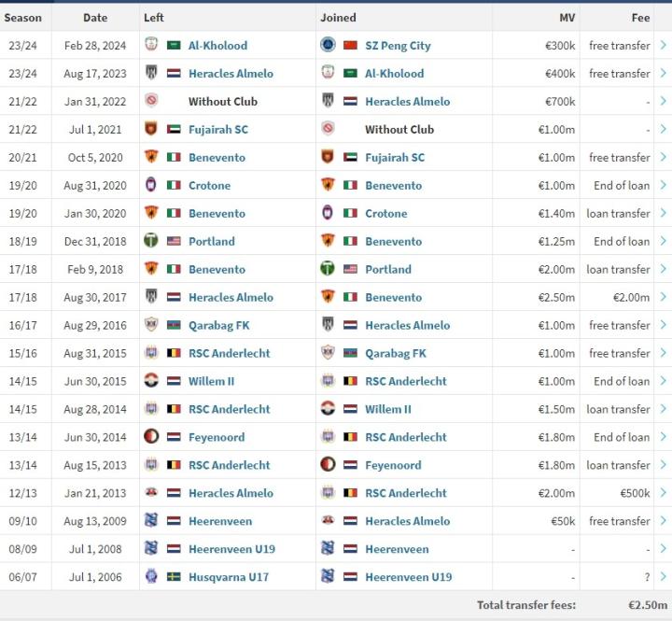Expand the Feb 28, 2024 transfer row arrow
Image resolution: width=672 pixels, height=621 pixels.
(663, 45)
